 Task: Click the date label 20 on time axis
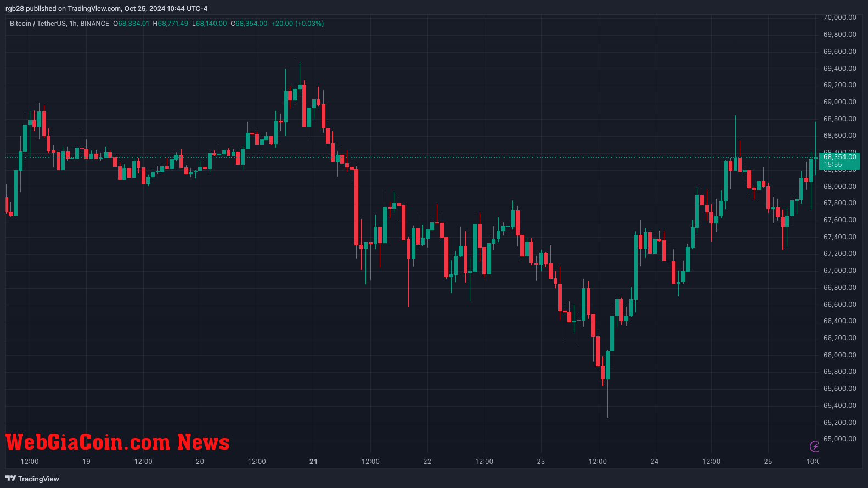pos(200,462)
